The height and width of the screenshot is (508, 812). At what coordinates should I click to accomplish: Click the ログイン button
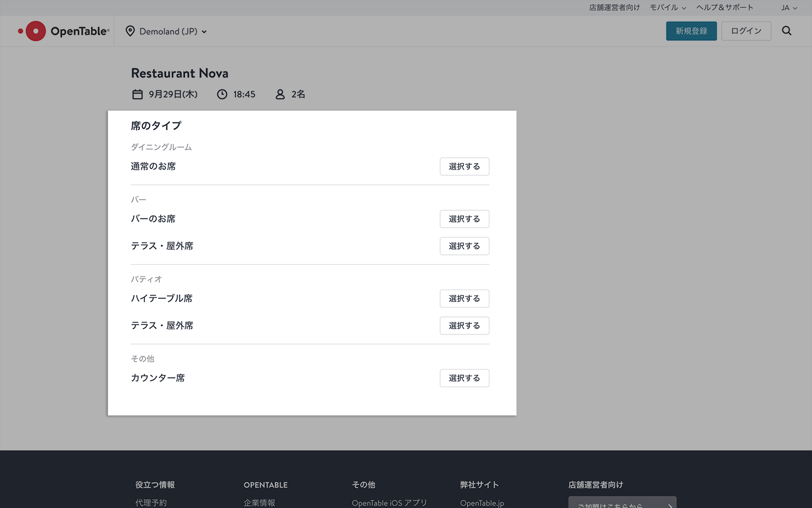[746, 31]
